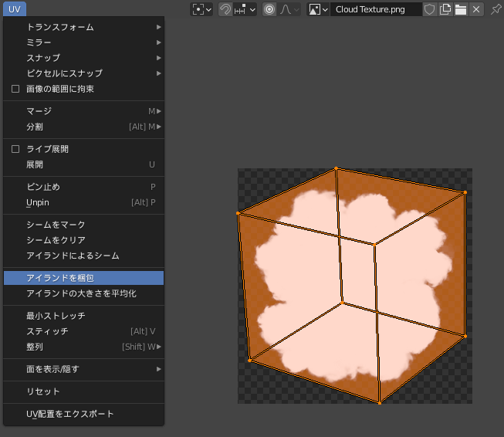Select アイランドの大きさを平均化 entry
Screen dimensions: 504x437
83,293
